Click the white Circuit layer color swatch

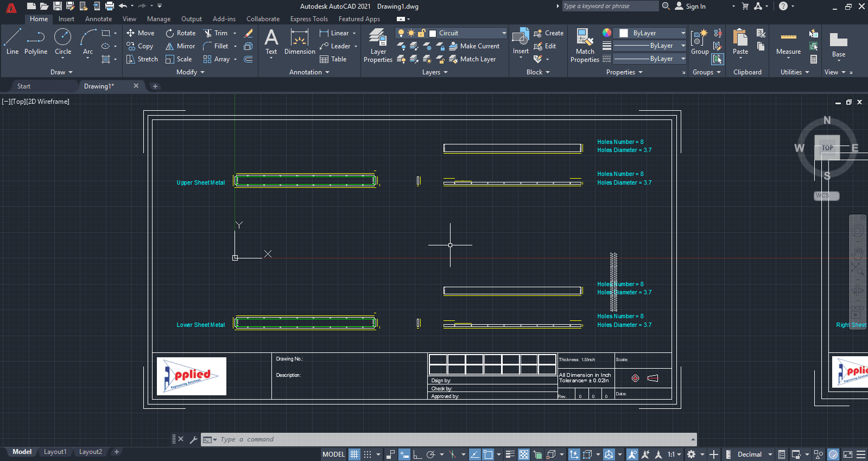[433, 33]
